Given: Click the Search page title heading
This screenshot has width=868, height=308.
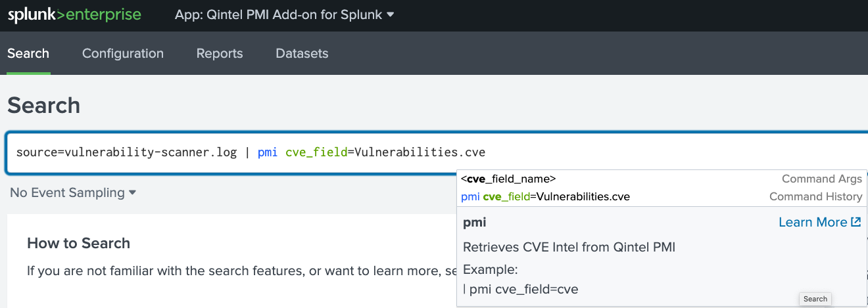Looking at the screenshot, I should [x=43, y=105].
